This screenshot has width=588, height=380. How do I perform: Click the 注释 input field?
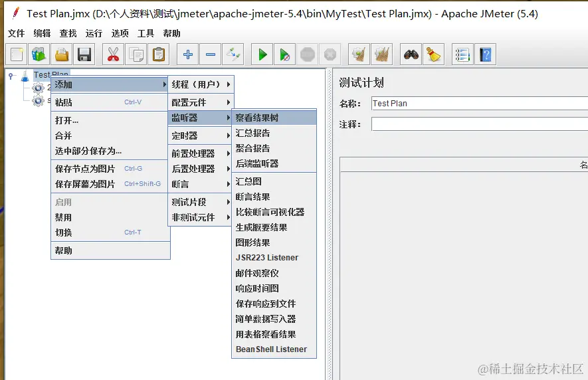(480, 124)
